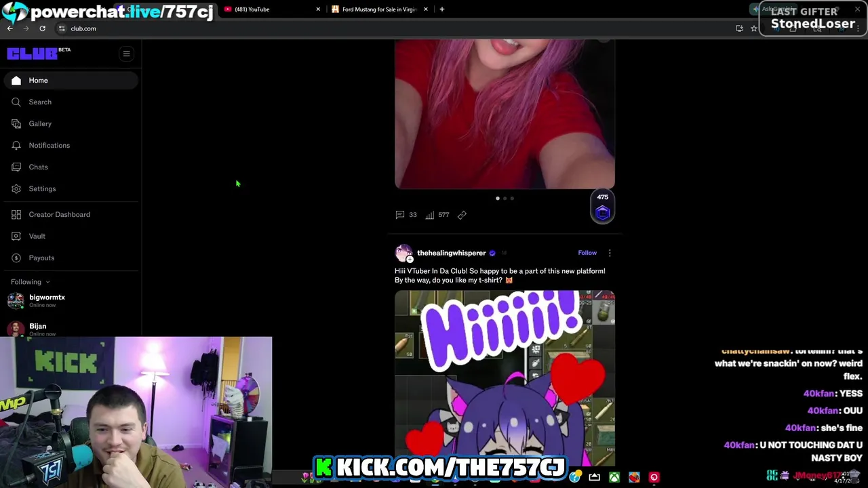
Task: Collapse the Following list
Action: coord(30,282)
